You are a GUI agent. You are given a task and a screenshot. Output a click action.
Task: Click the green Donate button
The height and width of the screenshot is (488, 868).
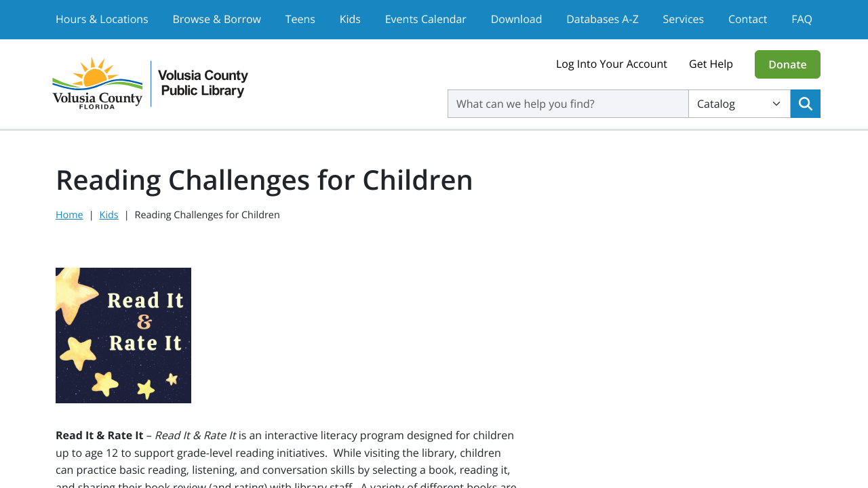[x=787, y=64]
